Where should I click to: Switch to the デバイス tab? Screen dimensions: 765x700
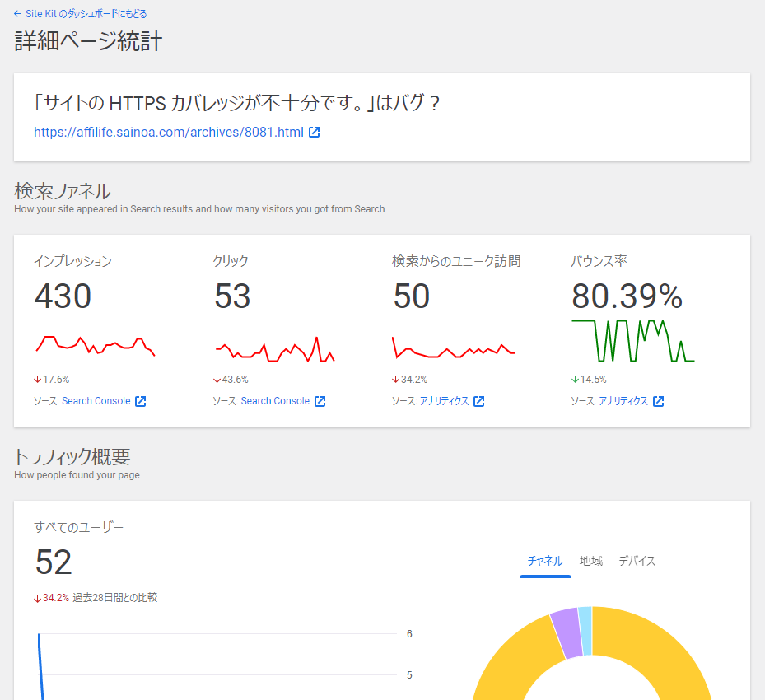click(637, 562)
